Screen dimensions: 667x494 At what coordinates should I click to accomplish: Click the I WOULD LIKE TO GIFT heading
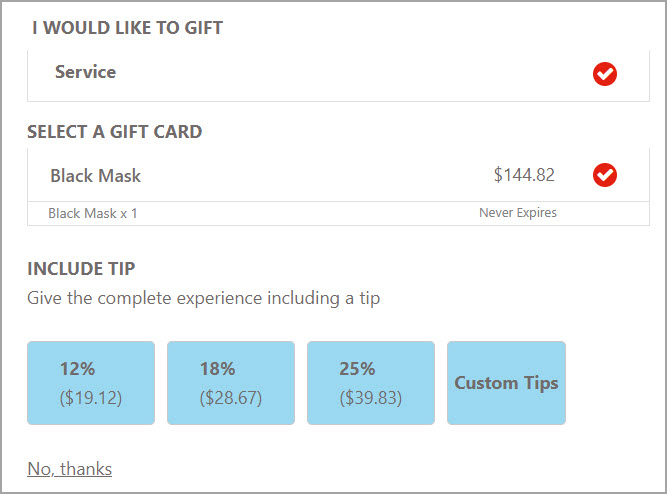(x=127, y=28)
